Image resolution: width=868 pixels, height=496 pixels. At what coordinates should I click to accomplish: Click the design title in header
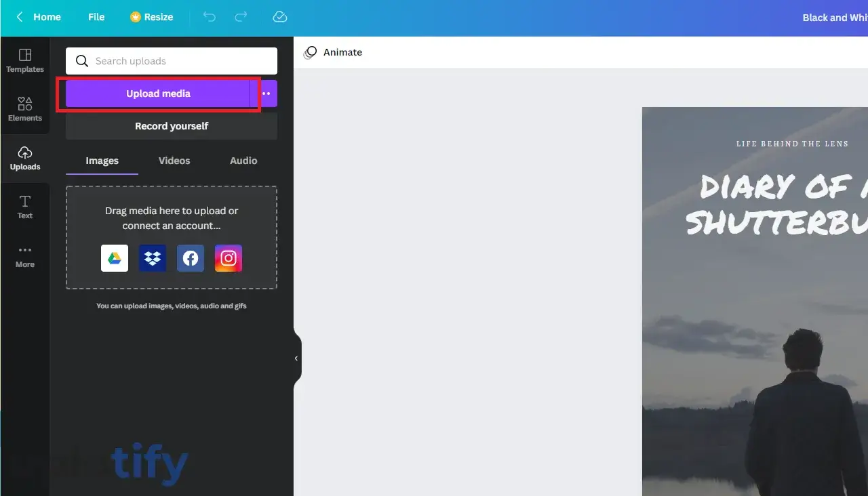click(x=835, y=18)
